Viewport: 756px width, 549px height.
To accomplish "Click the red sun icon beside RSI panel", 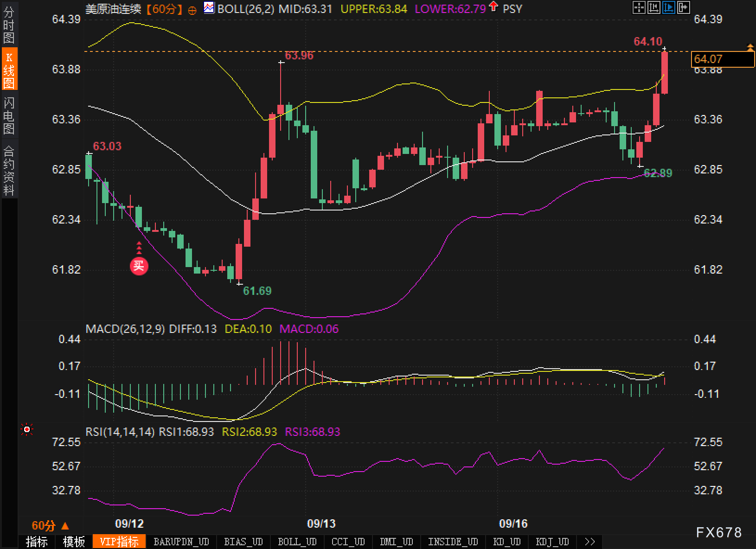I will pos(27,430).
